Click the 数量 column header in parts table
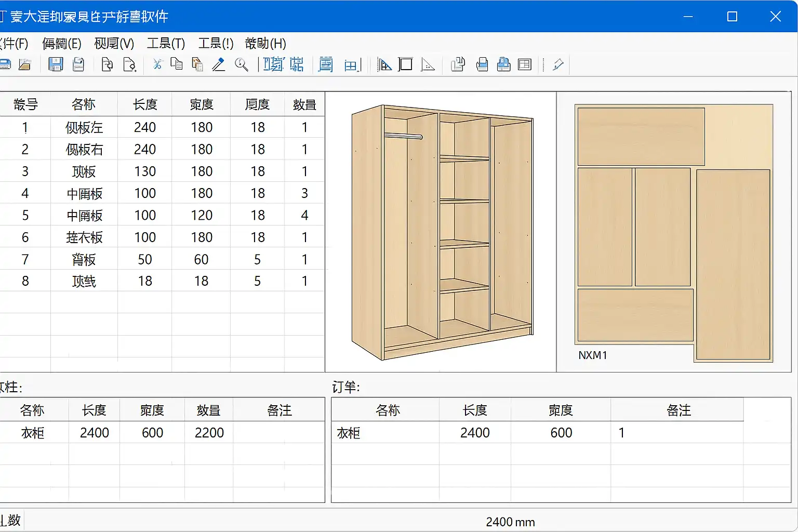The width and height of the screenshot is (798, 532). pos(304,104)
